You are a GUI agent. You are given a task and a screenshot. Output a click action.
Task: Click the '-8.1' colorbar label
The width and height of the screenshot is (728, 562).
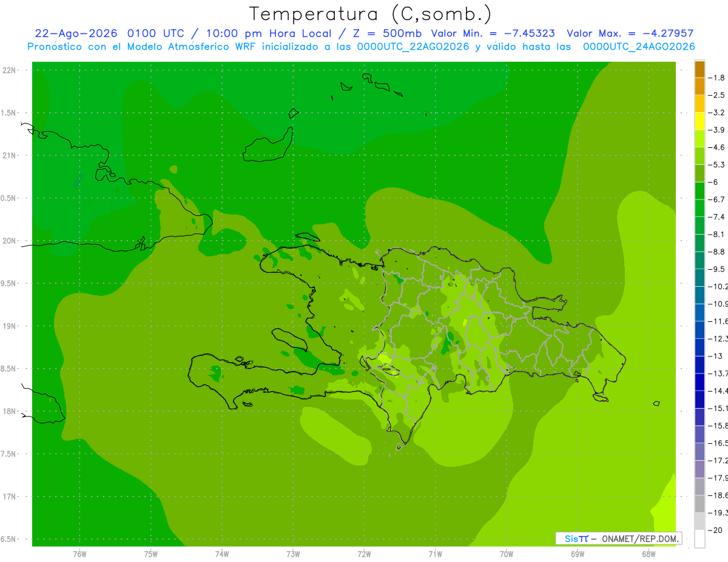[x=716, y=234]
